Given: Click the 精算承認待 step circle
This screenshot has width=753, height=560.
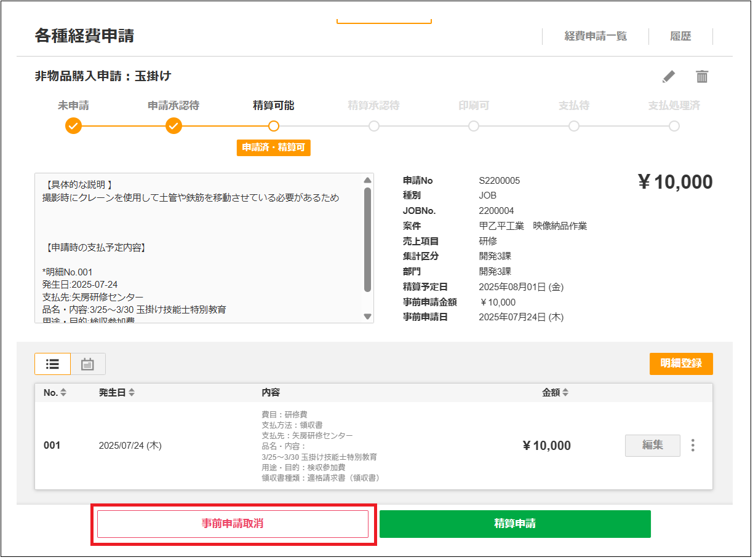Looking at the screenshot, I should [374, 126].
